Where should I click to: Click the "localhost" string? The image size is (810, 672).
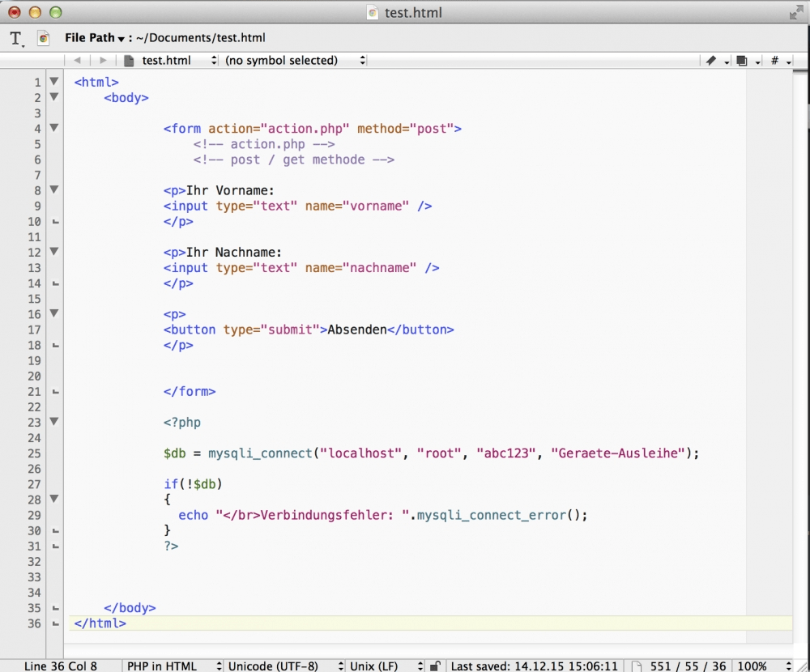360,453
